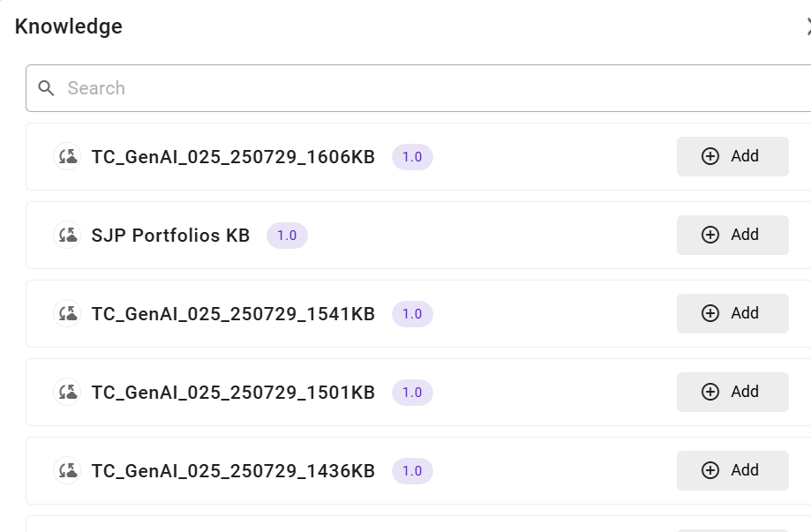
Task: Click version 1.0 badge of TC_GenAI_025_250729_1606KB
Action: pyautogui.click(x=412, y=157)
